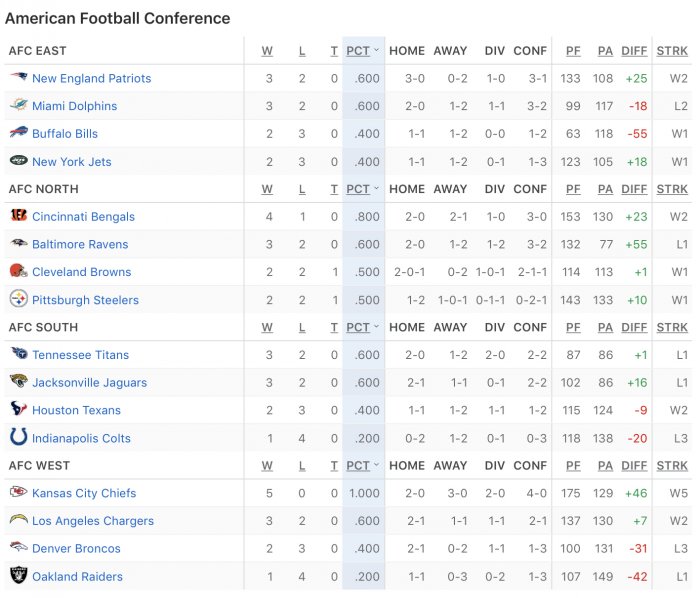Click the Cleveland Browns helmet logo
700x598 pixels.
coord(19,271)
